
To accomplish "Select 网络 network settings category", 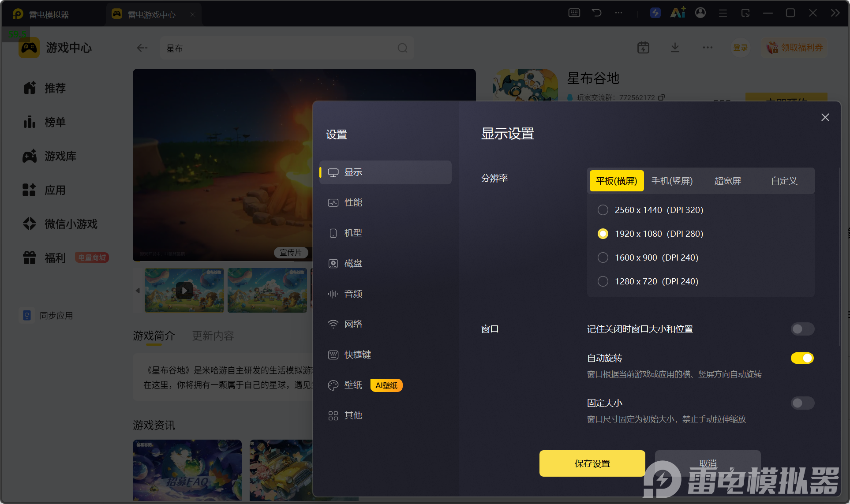I will pyautogui.click(x=386, y=325).
